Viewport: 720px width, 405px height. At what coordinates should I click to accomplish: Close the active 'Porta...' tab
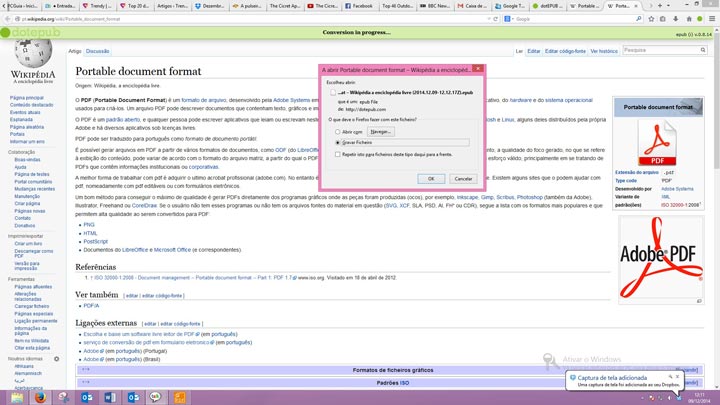(636, 6)
